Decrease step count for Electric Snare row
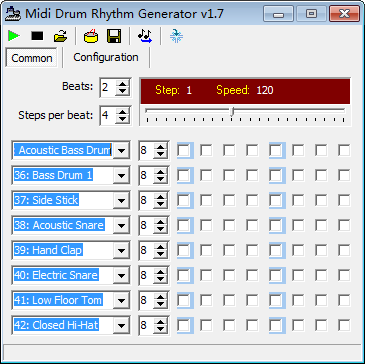The height and width of the screenshot is (364, 365). (x=161, y=279)
